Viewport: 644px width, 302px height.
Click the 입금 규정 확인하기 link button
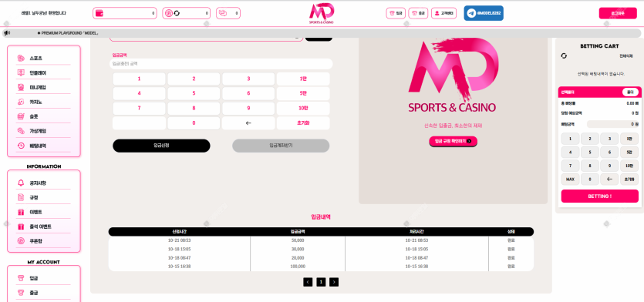point(453,141)
